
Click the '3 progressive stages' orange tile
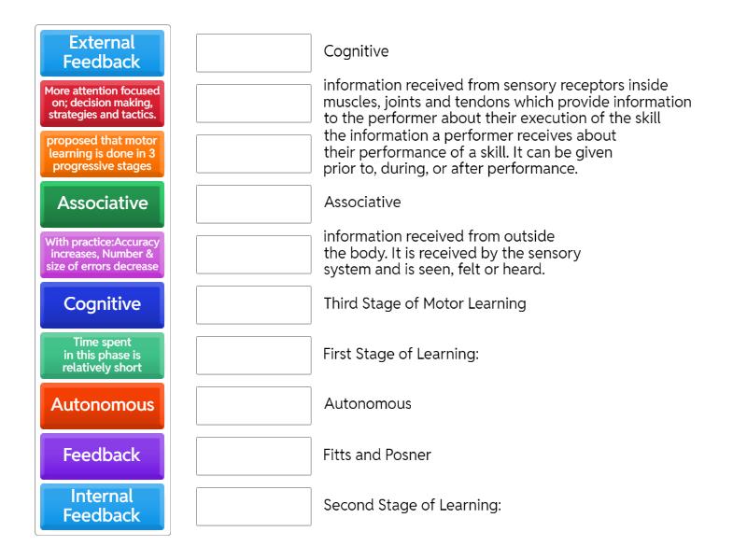click(101, 153)
